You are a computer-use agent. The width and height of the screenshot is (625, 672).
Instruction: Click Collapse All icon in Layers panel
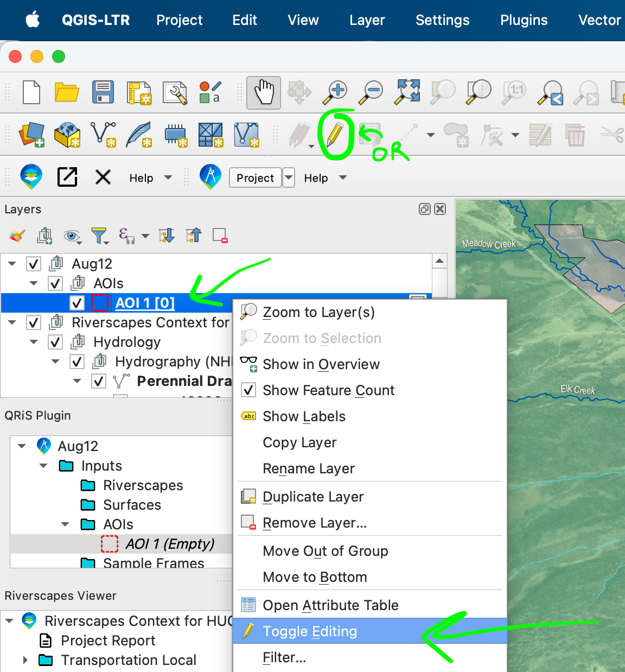point(193,236)
